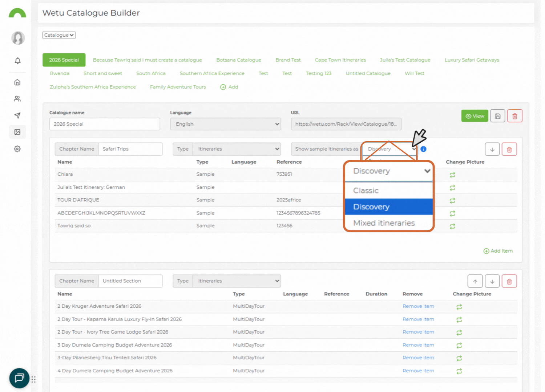Open the chat bubble in bottom corner
Image resolution: width=545 pixels, height=392 pixels.
click(19, 378)
